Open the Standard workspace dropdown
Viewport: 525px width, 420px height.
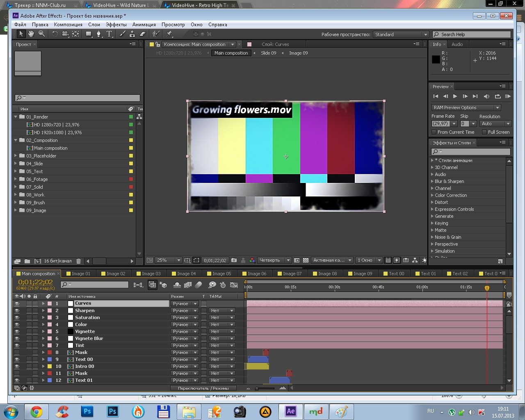tap(401, 34)
